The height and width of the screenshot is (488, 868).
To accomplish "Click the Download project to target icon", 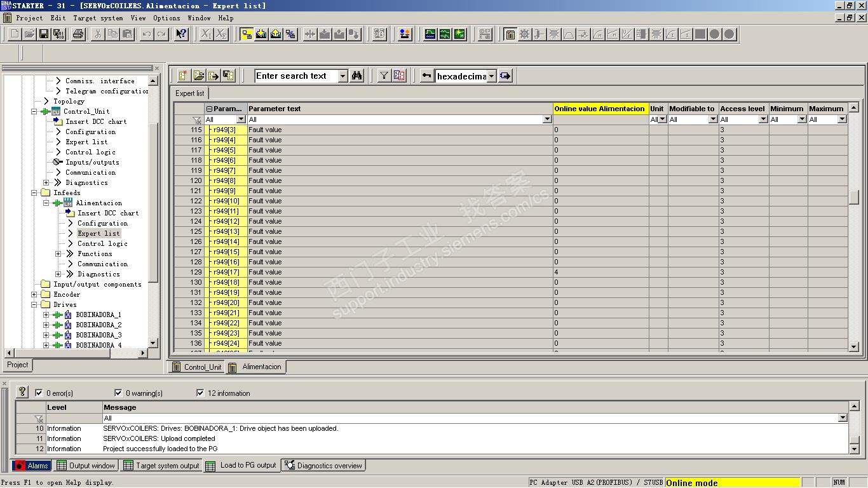I will click(261, 34).
